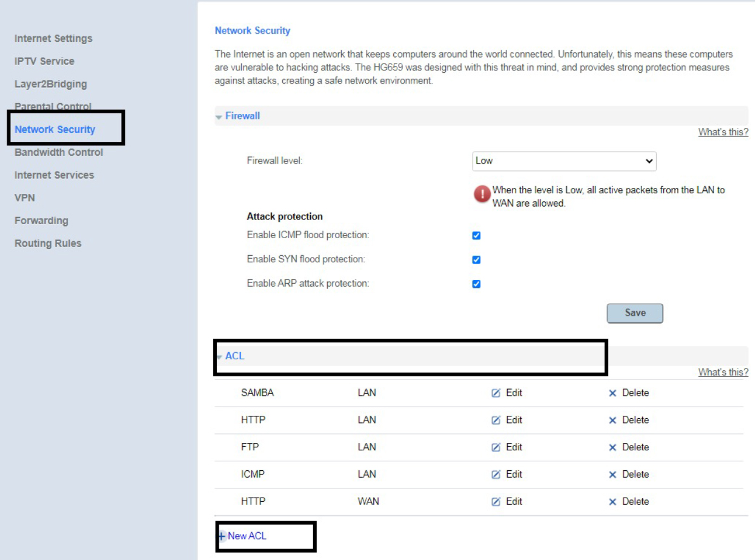Click the FTP service name

250,448
